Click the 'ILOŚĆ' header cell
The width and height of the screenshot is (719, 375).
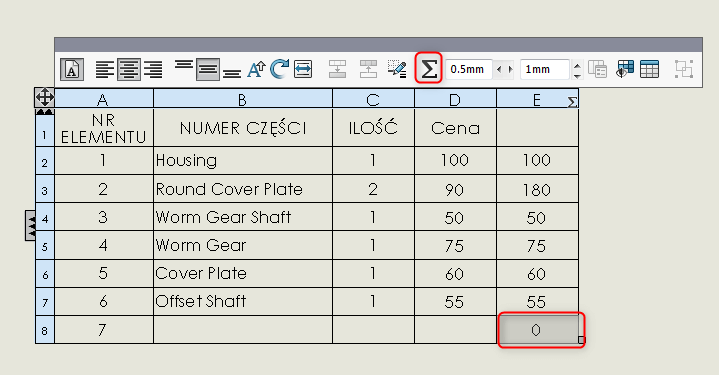pos(373,128)
